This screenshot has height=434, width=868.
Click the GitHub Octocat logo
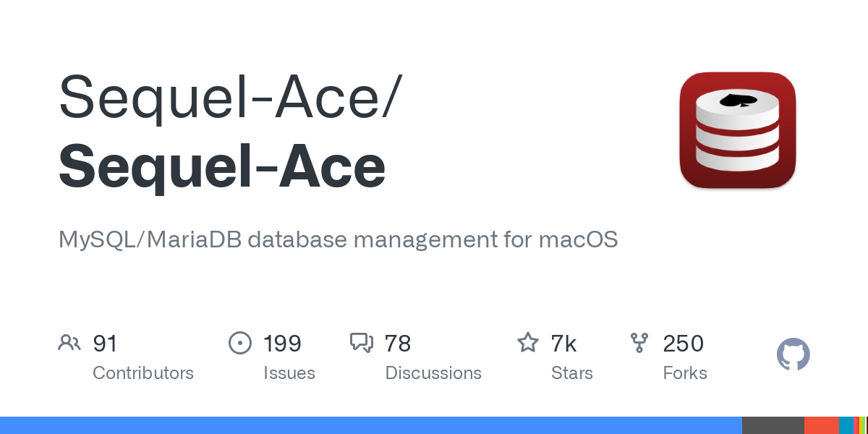point(793,355)
